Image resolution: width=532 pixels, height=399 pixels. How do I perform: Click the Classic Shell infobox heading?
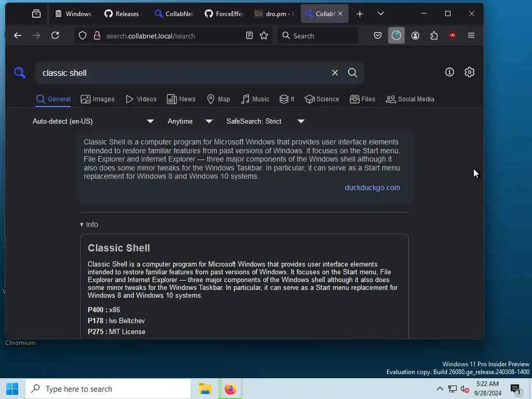119,248
